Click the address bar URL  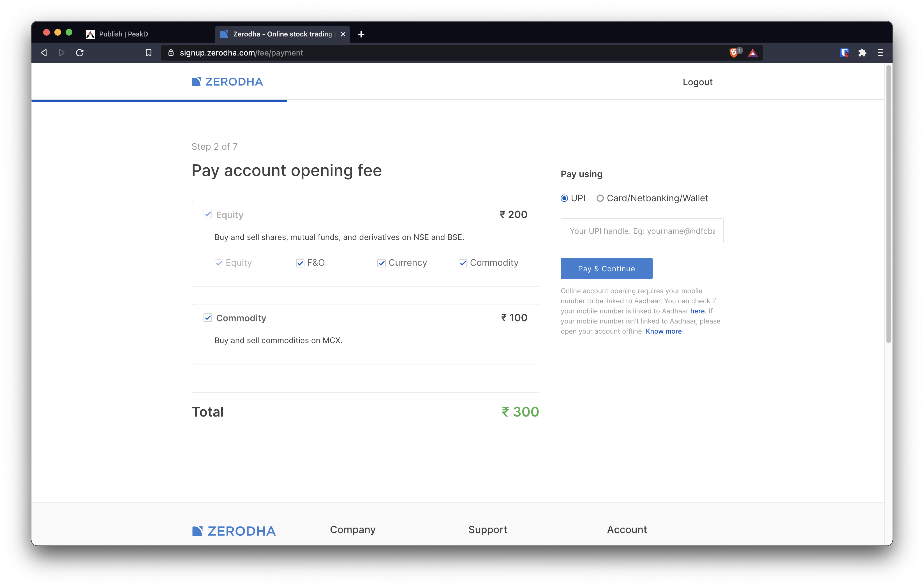pos(241,53)
